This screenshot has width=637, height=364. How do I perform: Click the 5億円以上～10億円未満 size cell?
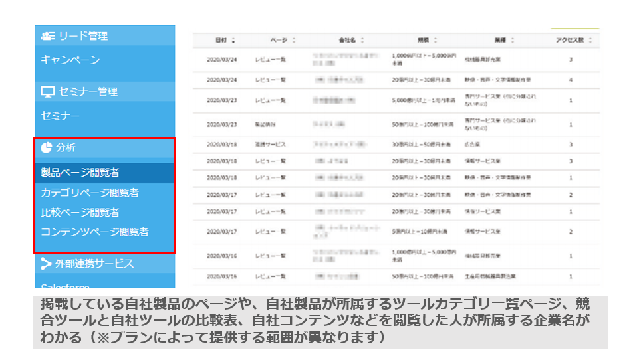(x=420, y=232)
